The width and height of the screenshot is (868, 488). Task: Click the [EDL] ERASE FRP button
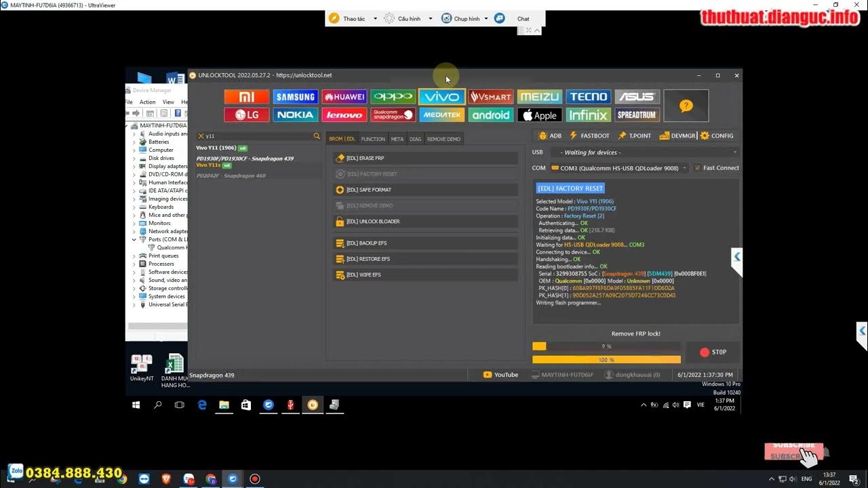425,158
